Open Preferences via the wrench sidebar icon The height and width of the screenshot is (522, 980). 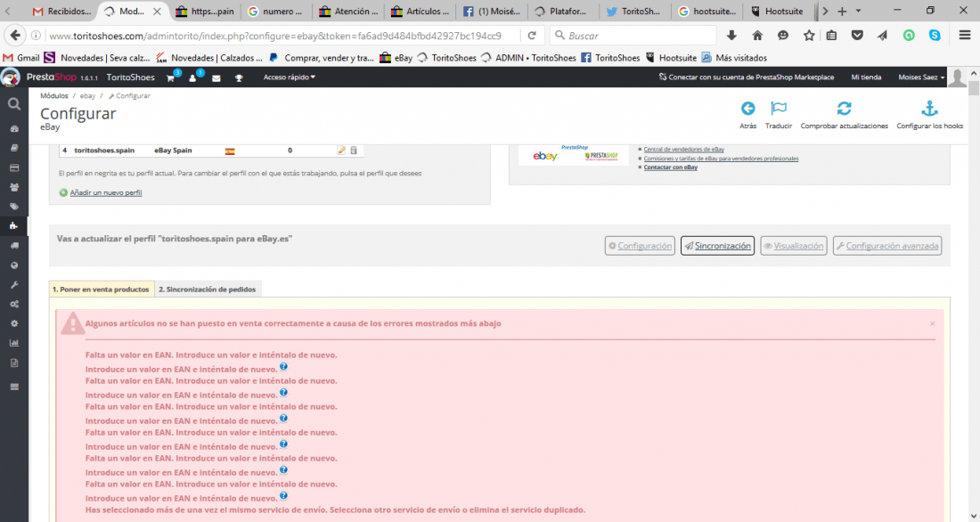point(13,284)
